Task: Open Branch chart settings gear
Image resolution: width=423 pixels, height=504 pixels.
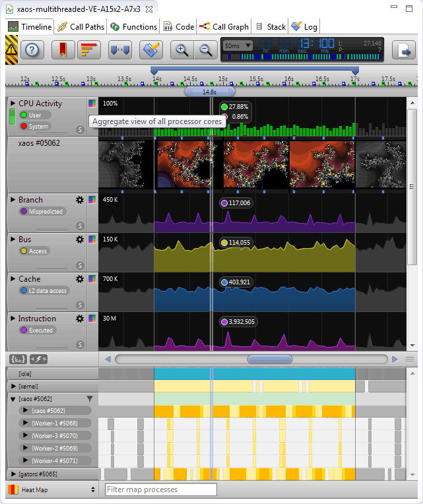Action: click(81, 200)
